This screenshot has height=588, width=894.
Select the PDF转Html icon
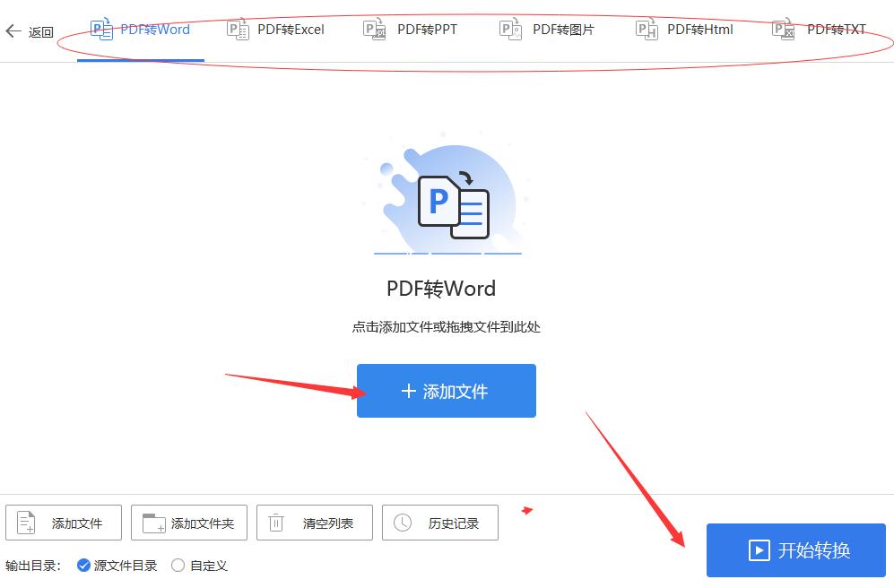pos(646,28)
